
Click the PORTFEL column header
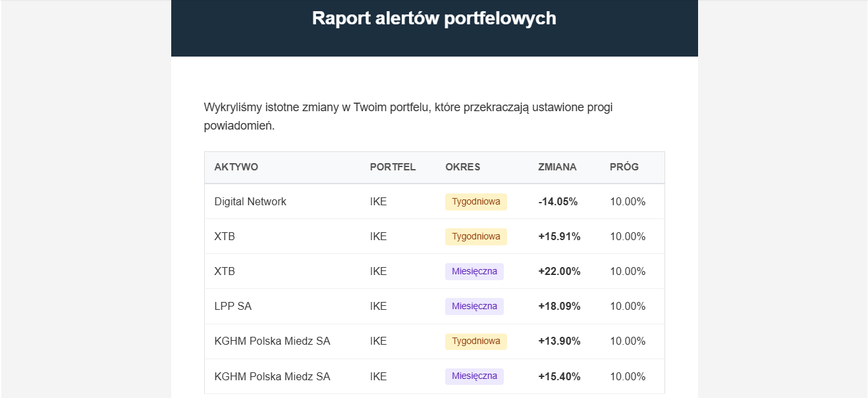pyautogui.click(x=393, y=167)
